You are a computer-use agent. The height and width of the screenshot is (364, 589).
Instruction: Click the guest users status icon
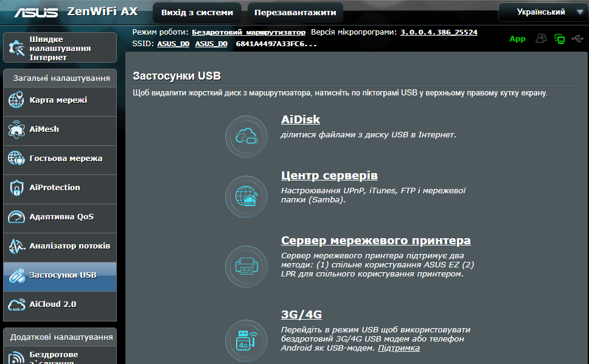[542, 38]
